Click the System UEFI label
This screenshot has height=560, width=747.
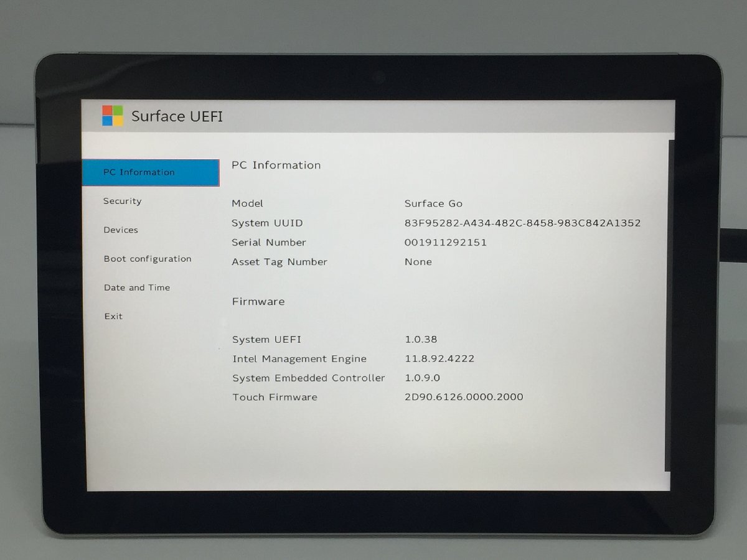tap(266, 340)
